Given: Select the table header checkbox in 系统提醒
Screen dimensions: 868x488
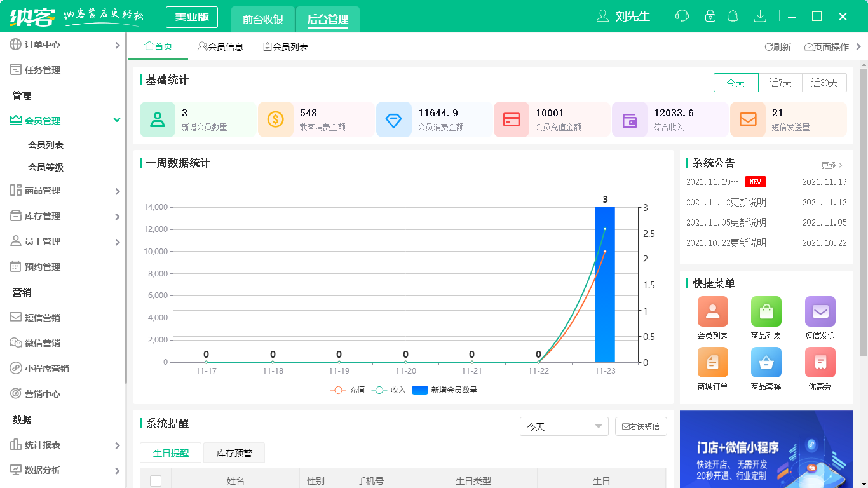Looking at the screenshot, I should tap(156, 481).
